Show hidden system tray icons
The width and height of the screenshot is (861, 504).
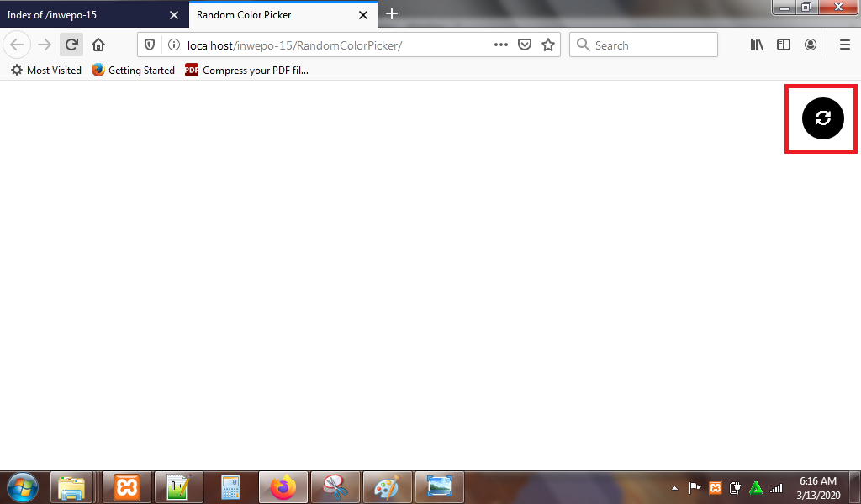click(675, 488)
